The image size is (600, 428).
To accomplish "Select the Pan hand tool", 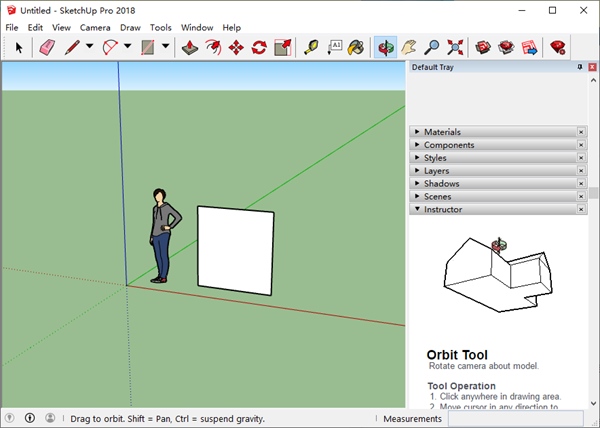I will (x=409, y=48).
